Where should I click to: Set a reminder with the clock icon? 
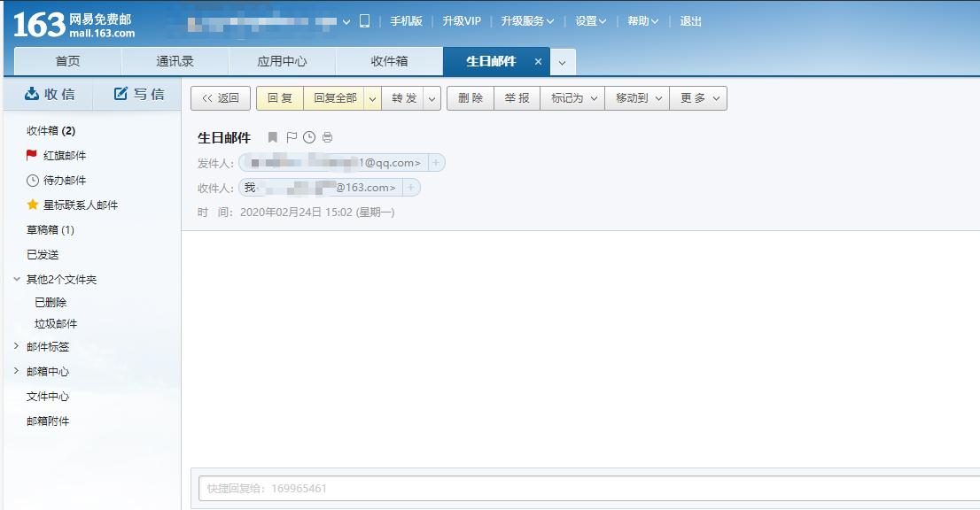(309, 137)
